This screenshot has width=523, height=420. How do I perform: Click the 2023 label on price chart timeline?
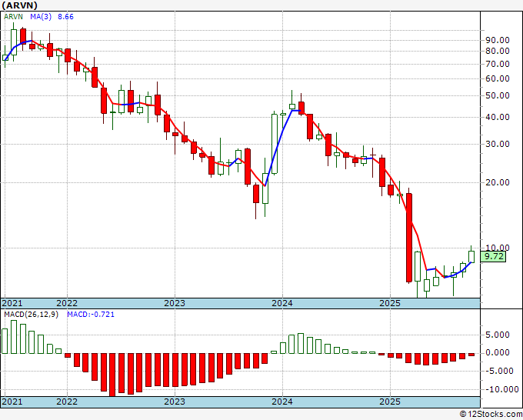point(175,303)
